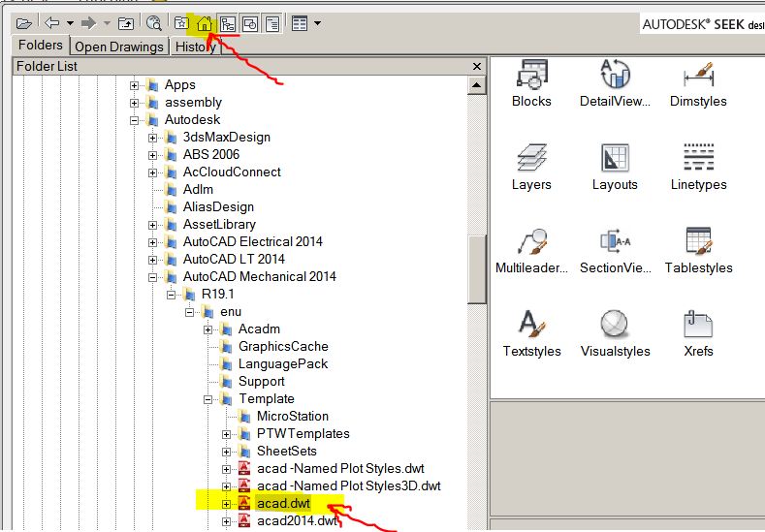Open the Blocks icon
765x532 pixels.
click(x=531, y=83)
